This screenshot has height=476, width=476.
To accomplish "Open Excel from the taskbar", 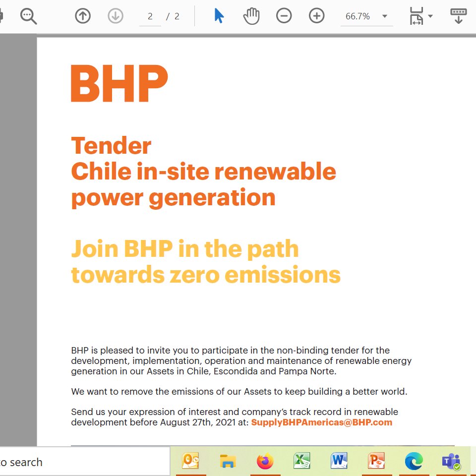I will click(302, 461).
